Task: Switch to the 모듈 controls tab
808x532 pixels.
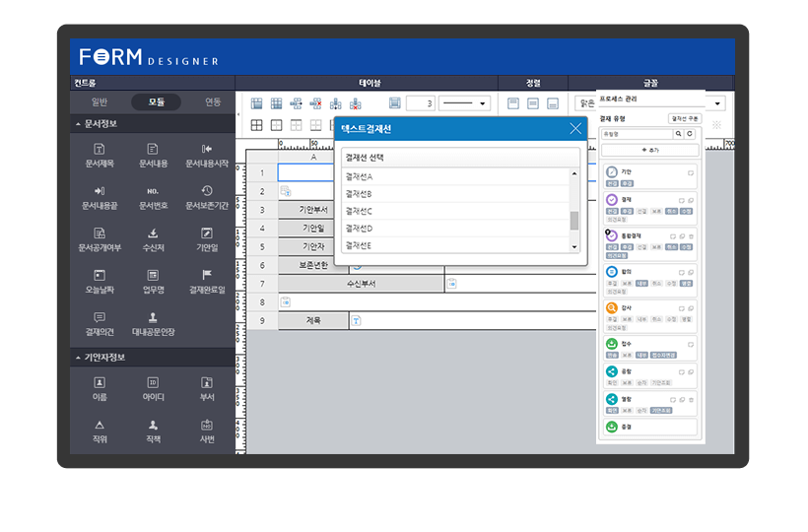Action: coord(156,102)
